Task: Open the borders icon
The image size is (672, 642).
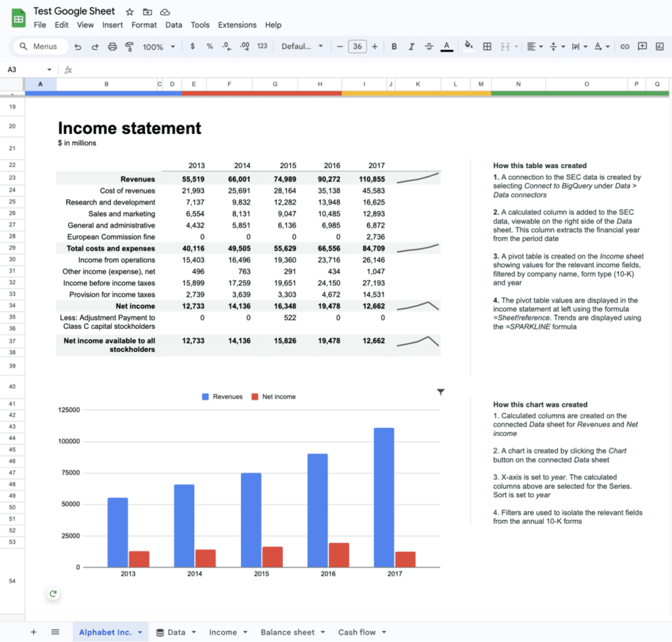Action: pos(486,47)
